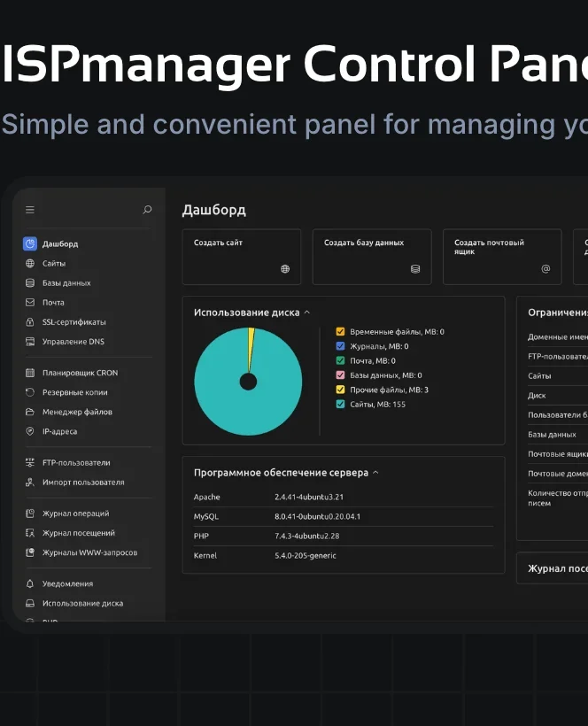The width and height of the screenshot is (588, 726).
Task: Click the Использование диска drive icon in sidebar
Action: [30, 603]
